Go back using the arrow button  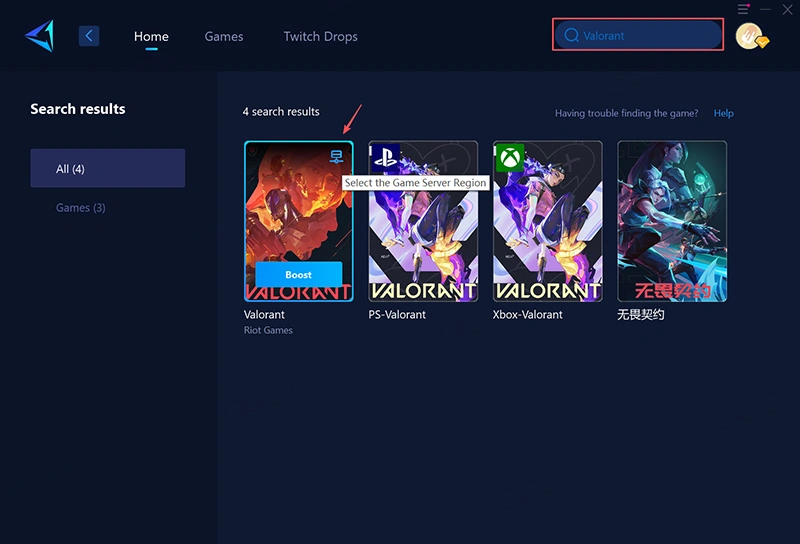point(89,36)
